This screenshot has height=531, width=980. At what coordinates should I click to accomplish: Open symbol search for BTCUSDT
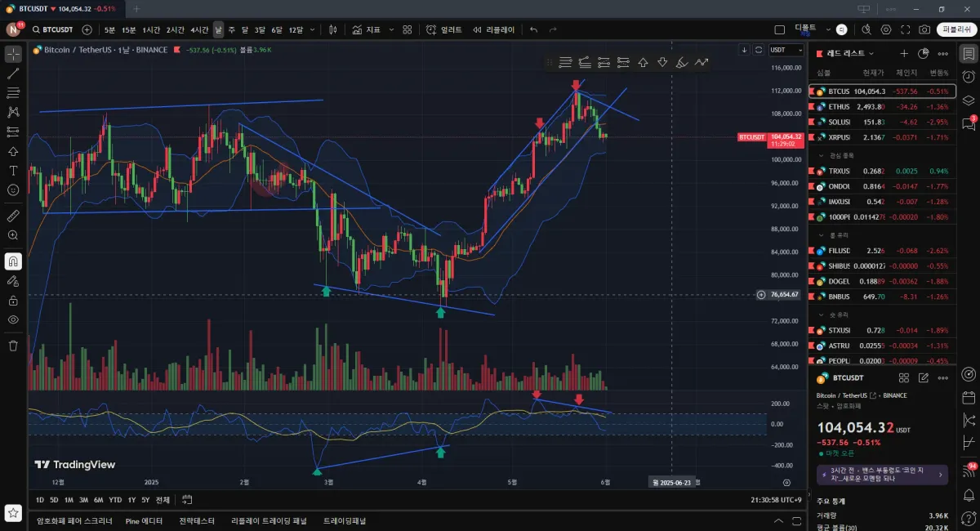point(51,29)
